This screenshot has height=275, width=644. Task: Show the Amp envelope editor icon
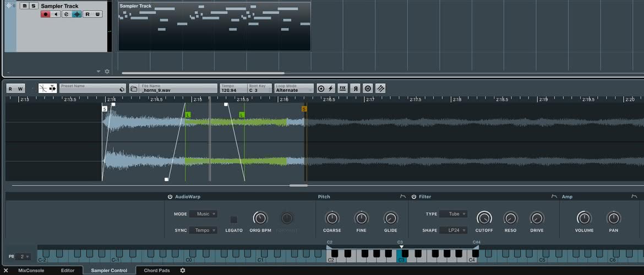(634, 197)
